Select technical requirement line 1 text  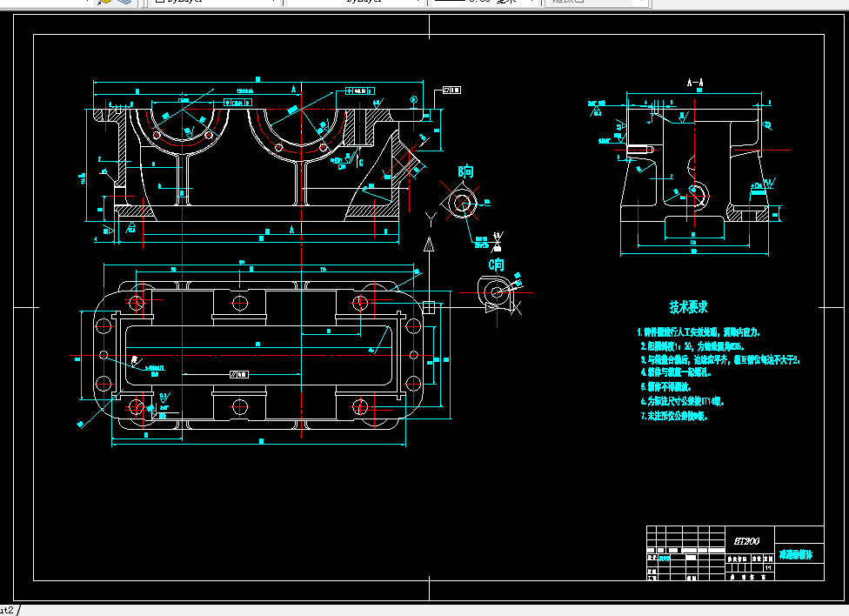pos(699,332)
